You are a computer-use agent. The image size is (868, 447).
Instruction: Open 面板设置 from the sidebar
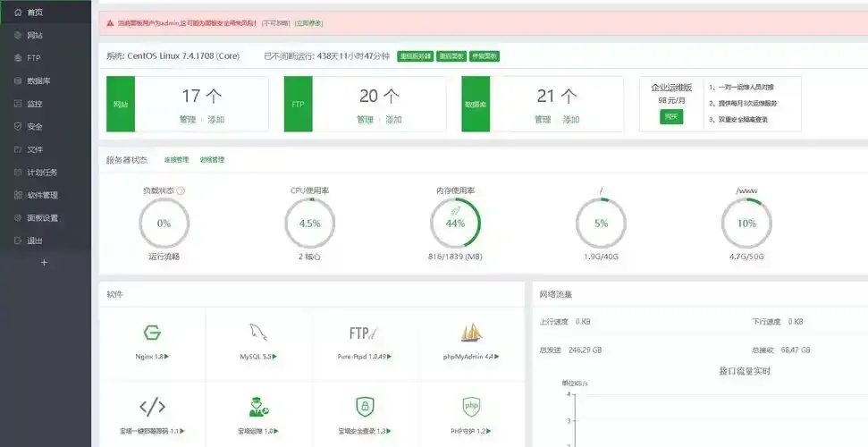[46, 217]
